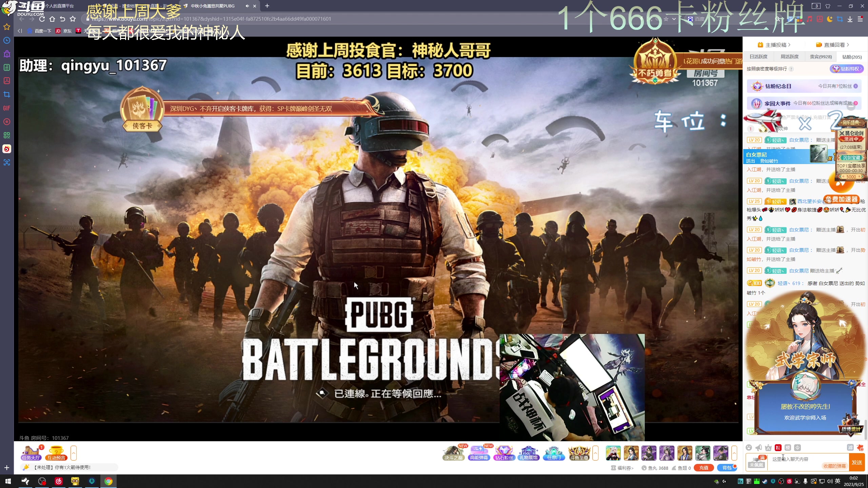This screenshot has width=868, height=488.
Task: Open the 背包 backpack button
Action: pyautogui.click(x=727, y=468)
